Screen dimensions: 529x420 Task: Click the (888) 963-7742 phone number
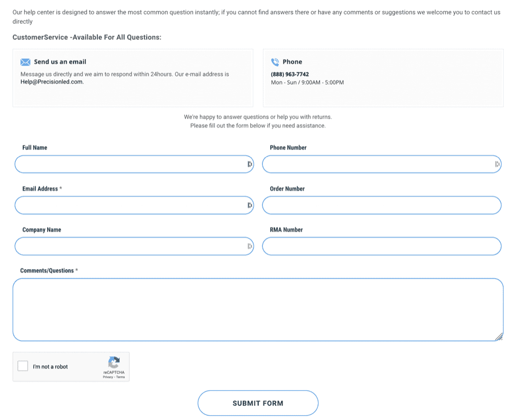click(290, 75)
